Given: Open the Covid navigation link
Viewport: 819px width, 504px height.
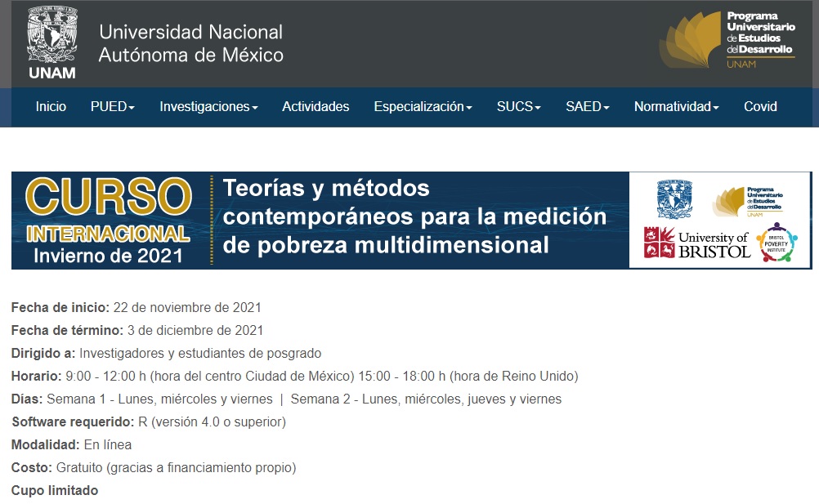Looking at the screenshot, I should click(x=760, y=106).
